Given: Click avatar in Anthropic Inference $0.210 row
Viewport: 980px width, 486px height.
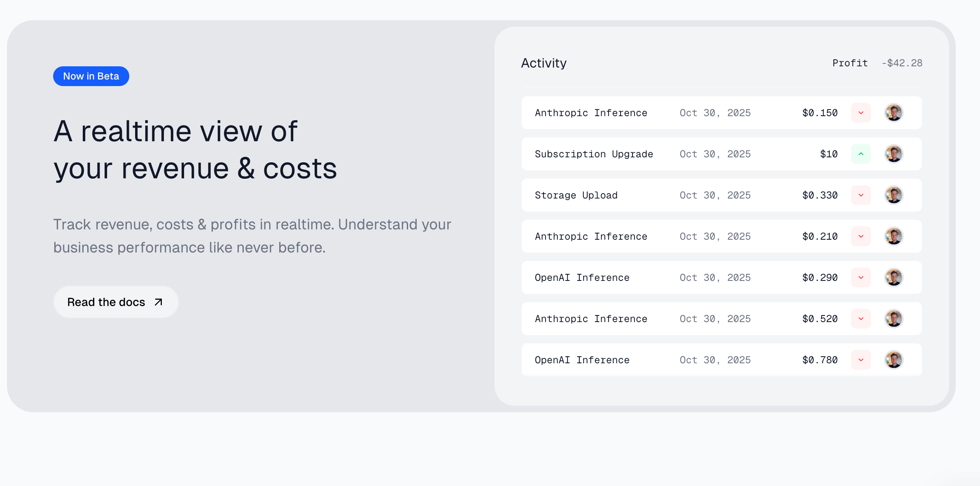Looking at the screenshot, I should coord(894,236).
